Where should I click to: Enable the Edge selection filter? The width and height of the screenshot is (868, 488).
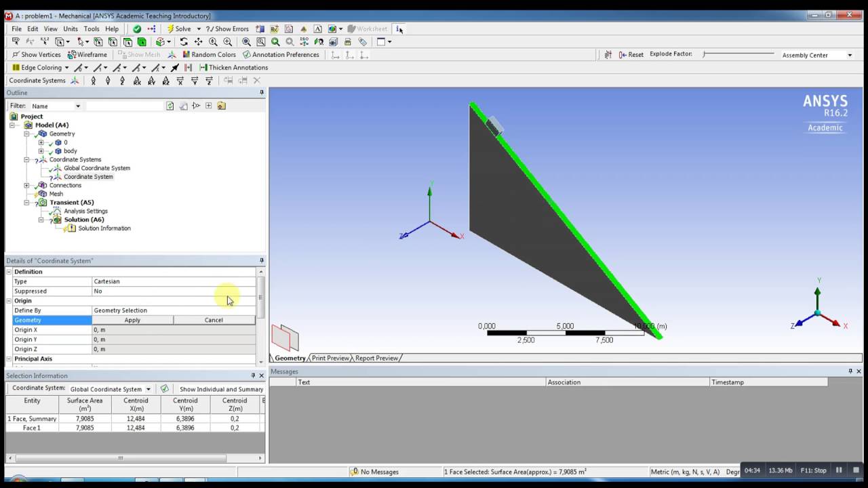[x=113, y=42]
